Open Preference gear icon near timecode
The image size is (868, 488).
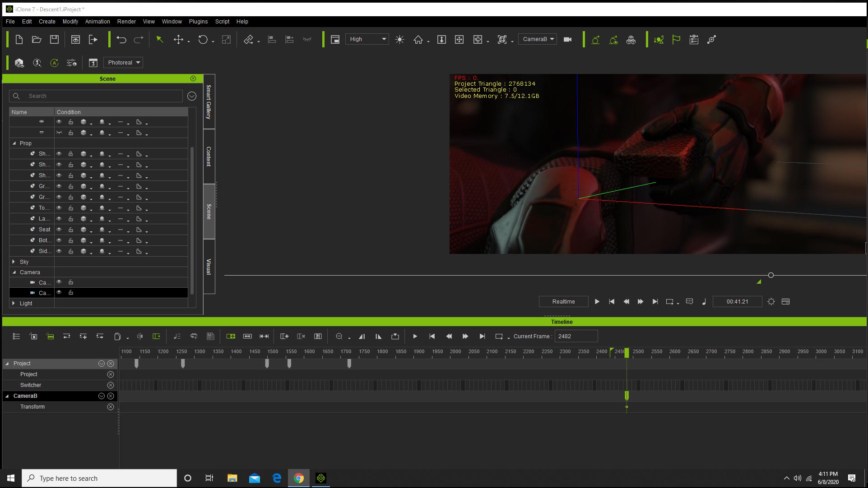(771, 302)
